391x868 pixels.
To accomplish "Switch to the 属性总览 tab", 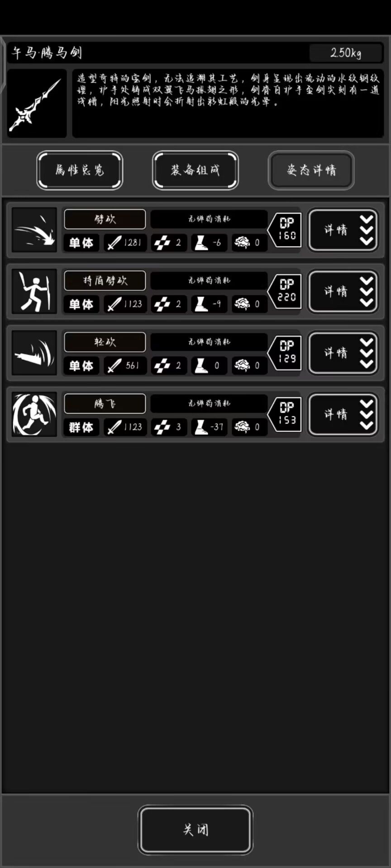I will [80, 170].
